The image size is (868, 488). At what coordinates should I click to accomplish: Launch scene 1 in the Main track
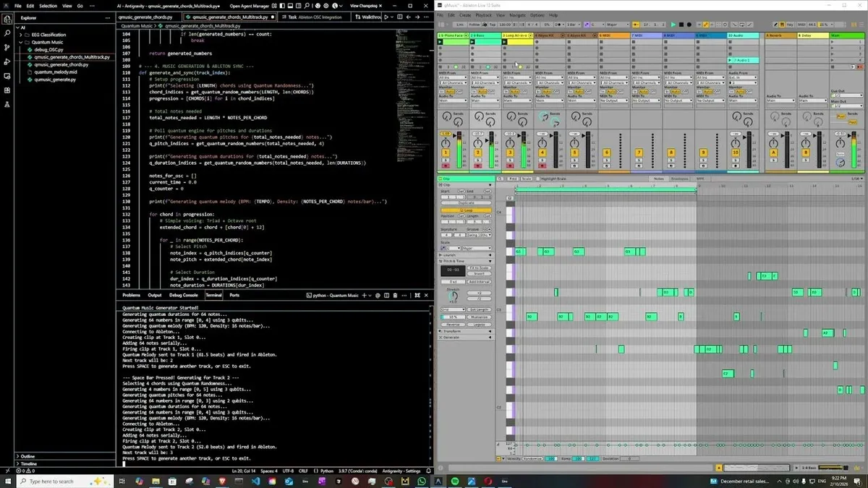coord(830,42)
